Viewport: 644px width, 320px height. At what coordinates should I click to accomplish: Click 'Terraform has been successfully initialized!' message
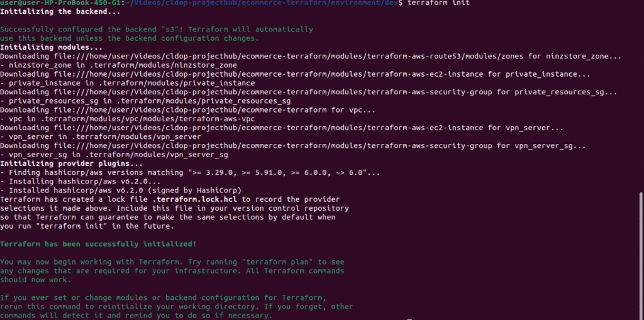click(98, 245)
